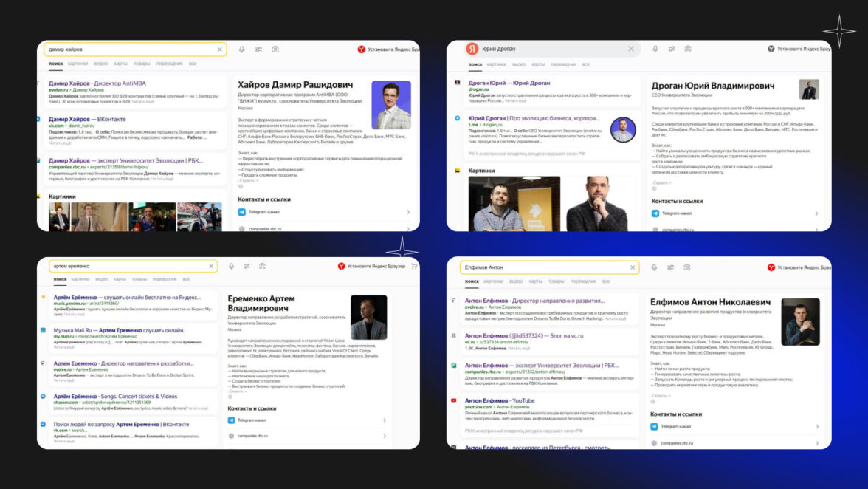868x489 pixels.
Task: Clear the 'артем еременко' search query
Action: pyautogui.click(x=211, y=267)
